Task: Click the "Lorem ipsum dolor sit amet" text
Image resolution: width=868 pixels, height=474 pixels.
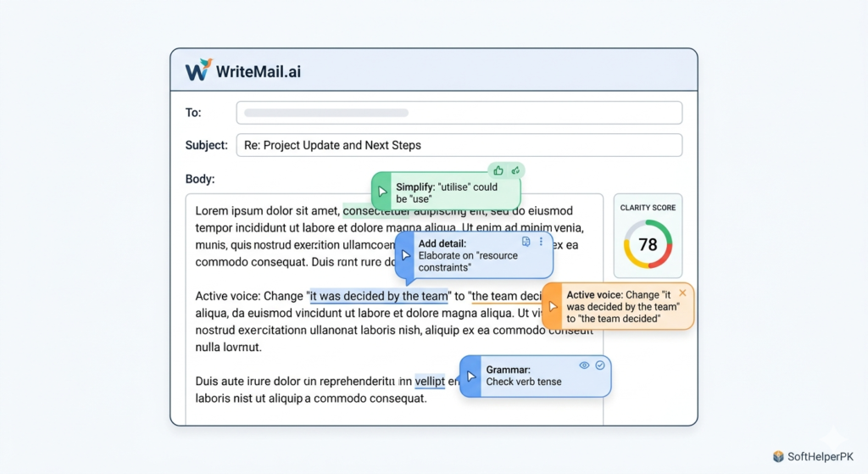Action: pyautogui.click(x=267, y=211)
